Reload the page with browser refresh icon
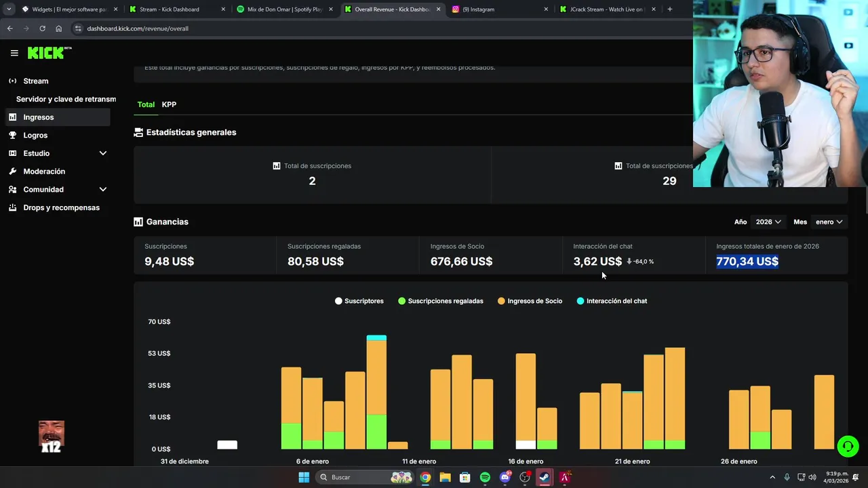Viewport: 868px width, 488px height. click(x=42, y=28)
